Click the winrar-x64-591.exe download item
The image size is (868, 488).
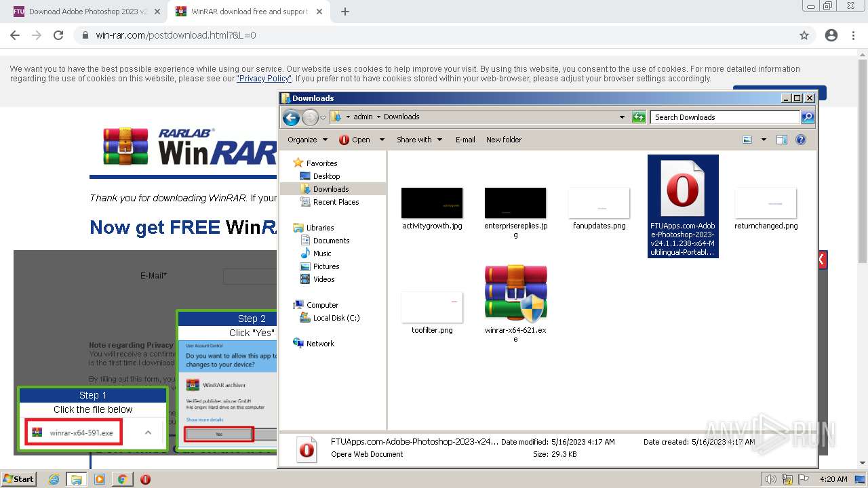[74, 432]
